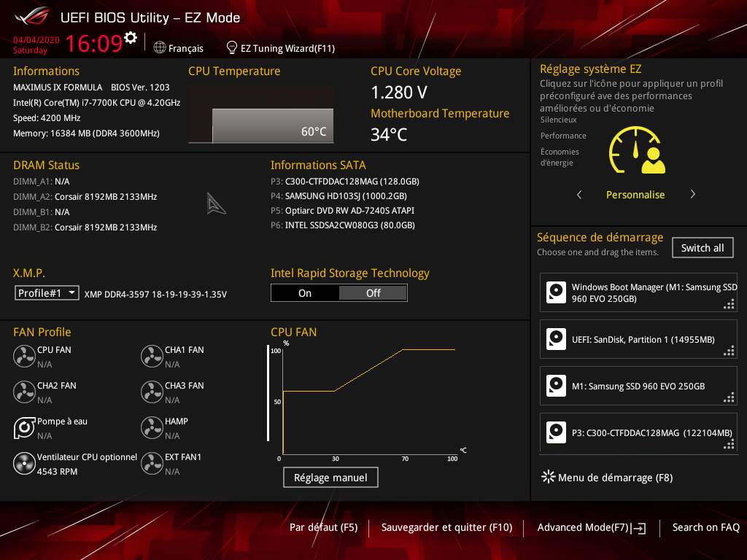Click the HAMP fan icon

click(152, 427)
